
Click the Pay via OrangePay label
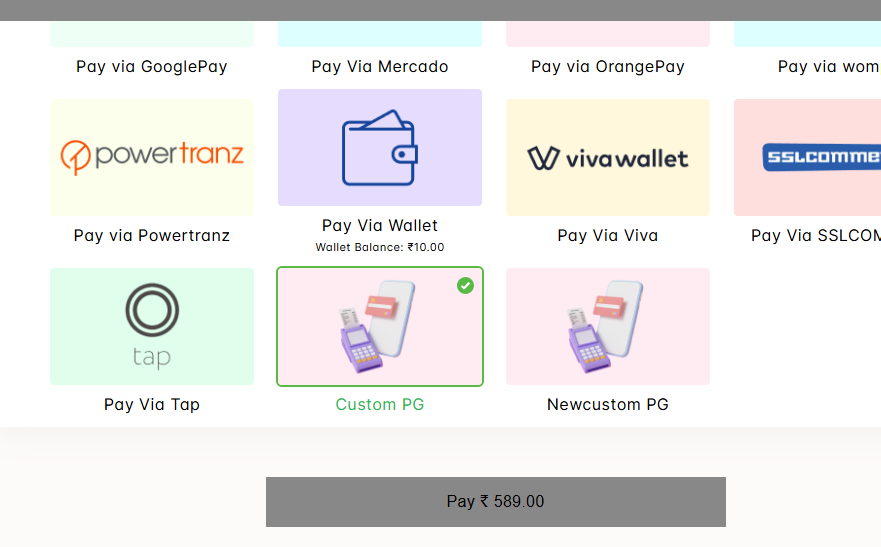tap(608, 67)
